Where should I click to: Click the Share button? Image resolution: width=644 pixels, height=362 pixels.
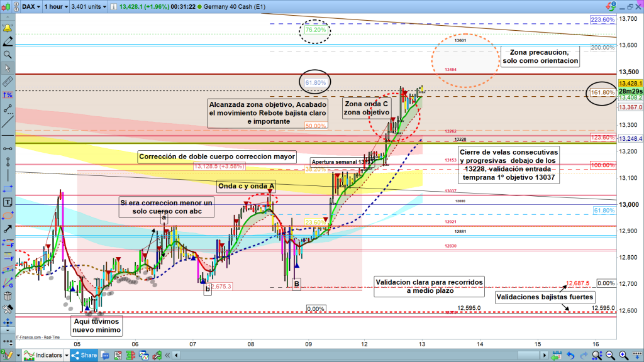coord(87,355)
